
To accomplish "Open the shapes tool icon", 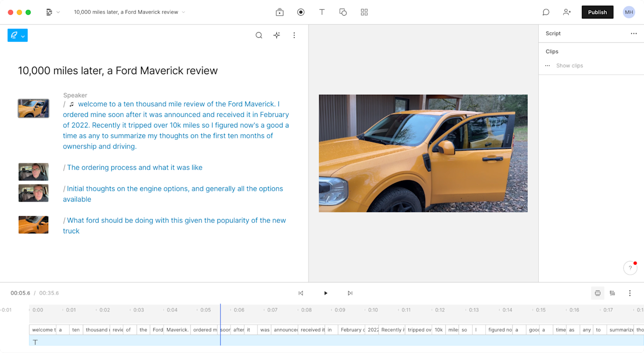I will click(343, 12).
